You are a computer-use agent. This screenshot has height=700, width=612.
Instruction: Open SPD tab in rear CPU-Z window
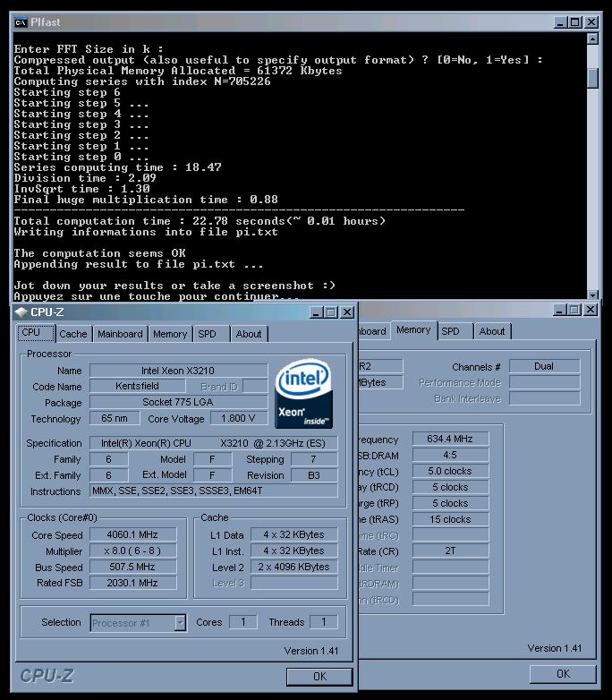point(455,331)
